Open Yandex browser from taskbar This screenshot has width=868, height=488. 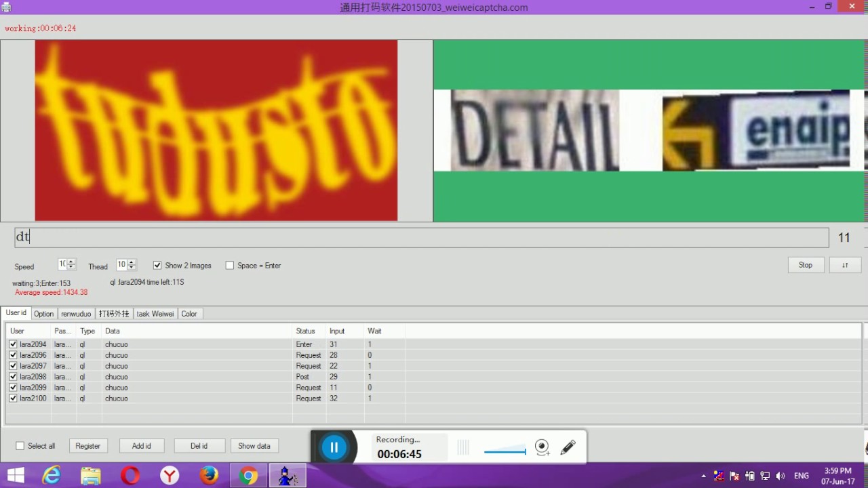tap(170, 476)
